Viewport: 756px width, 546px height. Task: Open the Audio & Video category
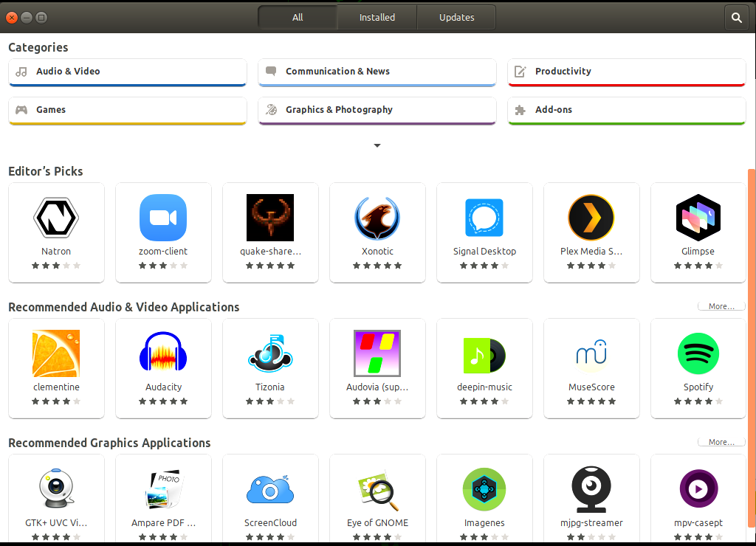pyautogui.click(x=128, y=72)
